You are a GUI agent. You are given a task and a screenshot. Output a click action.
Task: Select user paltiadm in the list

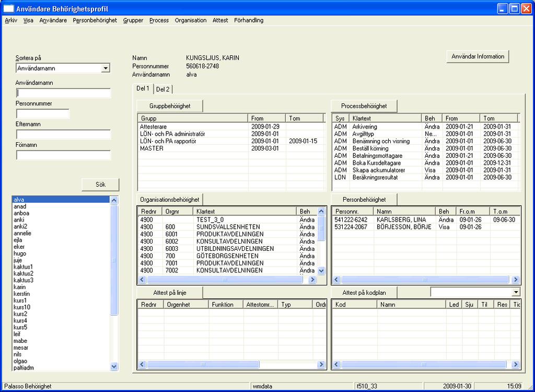coord(61,368)
